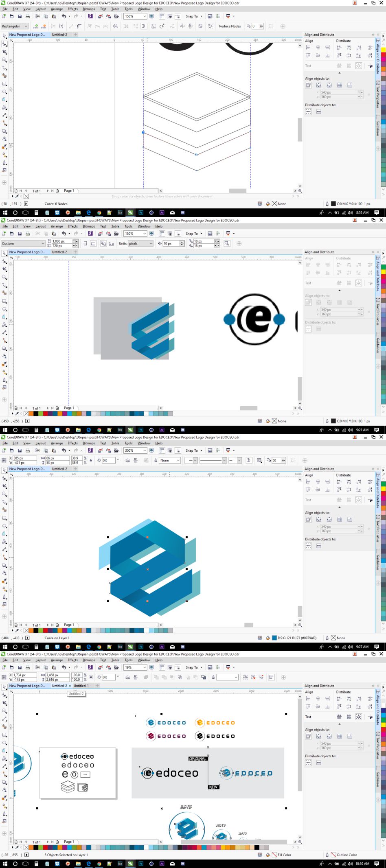Close the Untitled-2 tab in the 10:10 AM window
The image size is (386, 868).
[70, 686]
